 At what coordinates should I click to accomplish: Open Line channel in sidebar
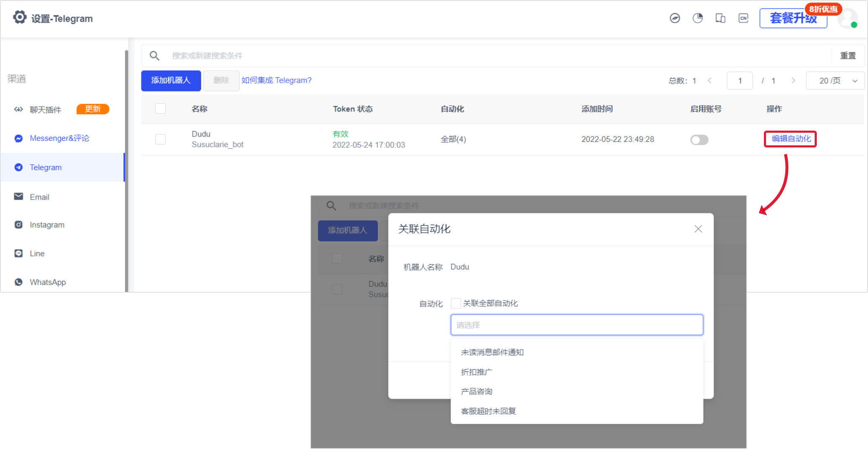(x=63, y=253)
